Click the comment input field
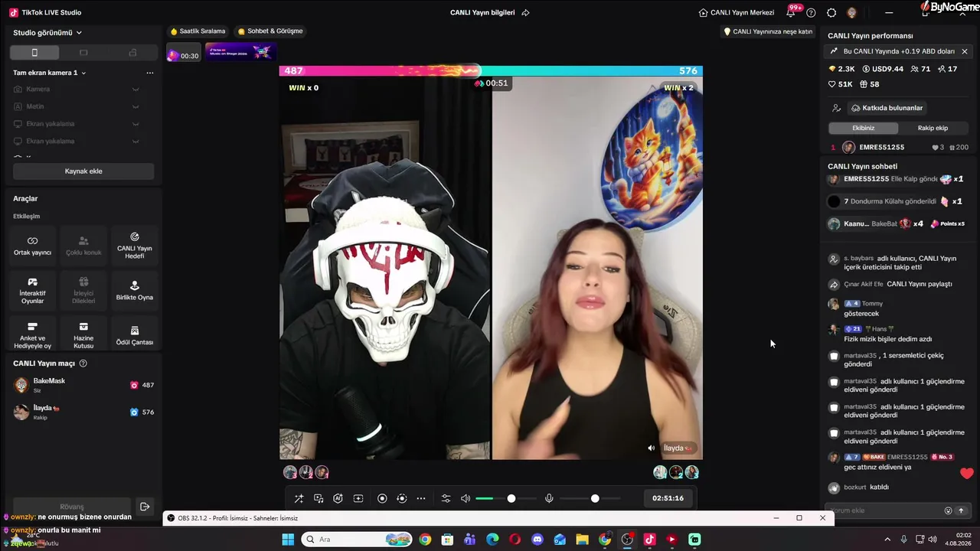The height and width of the screenshot is (551, 980). point(886,510)
